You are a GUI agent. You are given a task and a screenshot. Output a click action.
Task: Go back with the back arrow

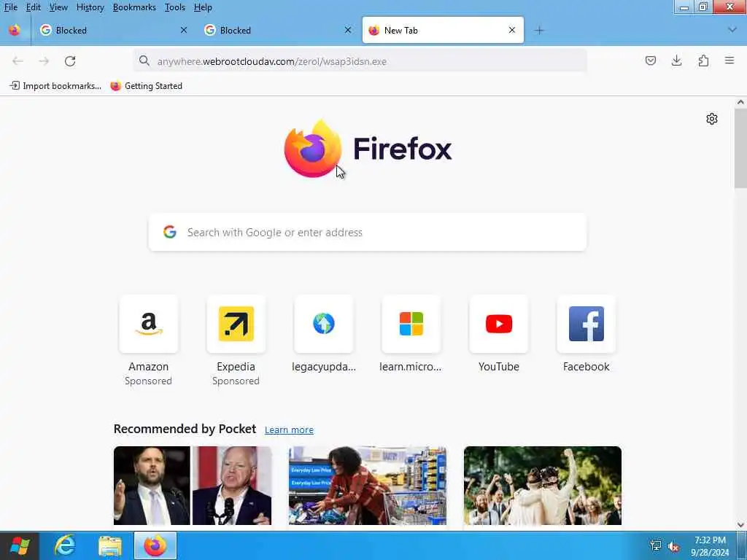[x=18, y=61]
